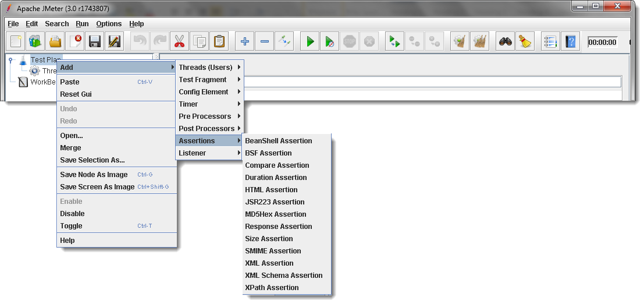Select Open... in the context menu

tap(117, 135)
